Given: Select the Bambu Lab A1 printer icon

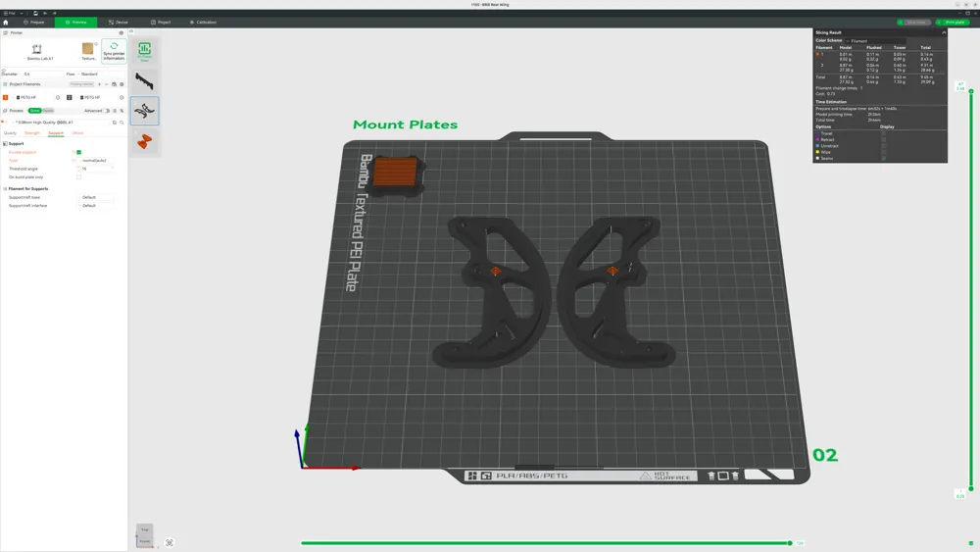Looking at the screenshot, I should (x=37, y=51).
